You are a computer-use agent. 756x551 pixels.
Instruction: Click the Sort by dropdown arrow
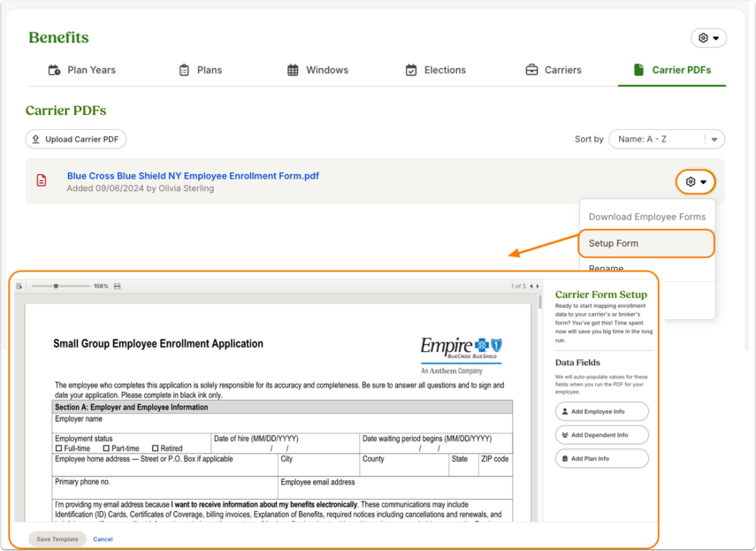click(x=714, y=140)
